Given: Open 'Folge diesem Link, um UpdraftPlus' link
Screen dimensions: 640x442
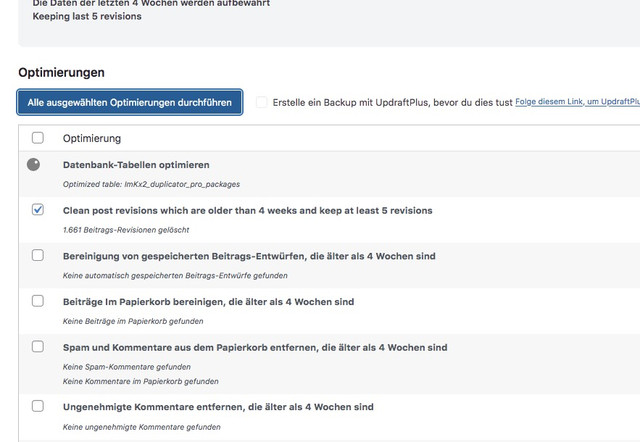Looking at the screenshot, I should click(x=577, y=102).
